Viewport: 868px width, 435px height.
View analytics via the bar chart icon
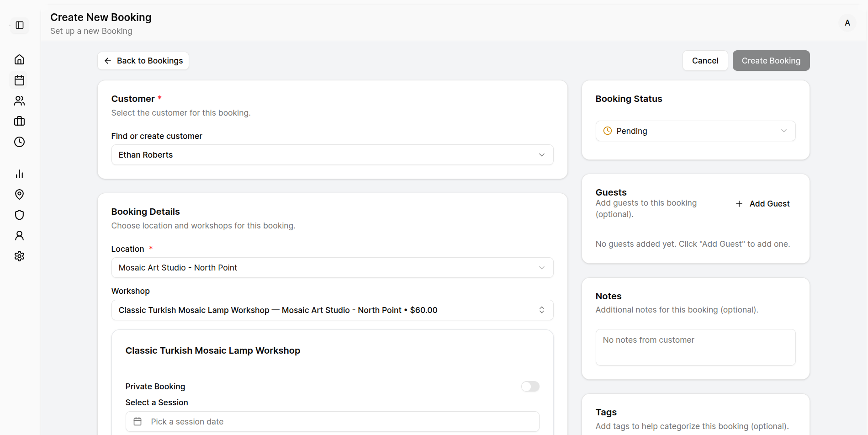point(19,174)
